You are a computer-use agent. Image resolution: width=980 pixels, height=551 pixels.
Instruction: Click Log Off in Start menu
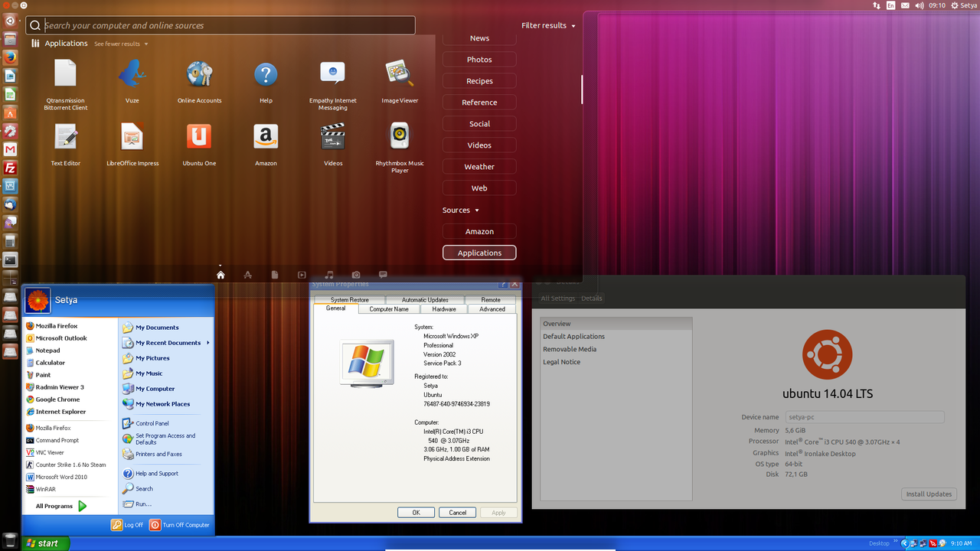(127, 525)
